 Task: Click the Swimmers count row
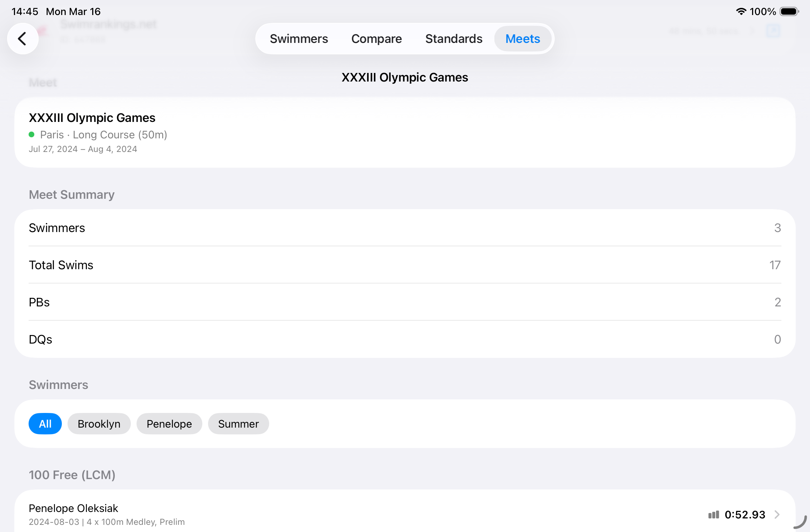405,228
